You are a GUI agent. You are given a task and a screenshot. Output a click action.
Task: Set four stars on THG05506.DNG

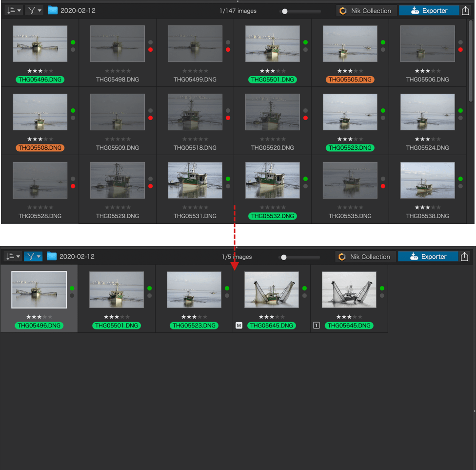click(x=433, y=71)
